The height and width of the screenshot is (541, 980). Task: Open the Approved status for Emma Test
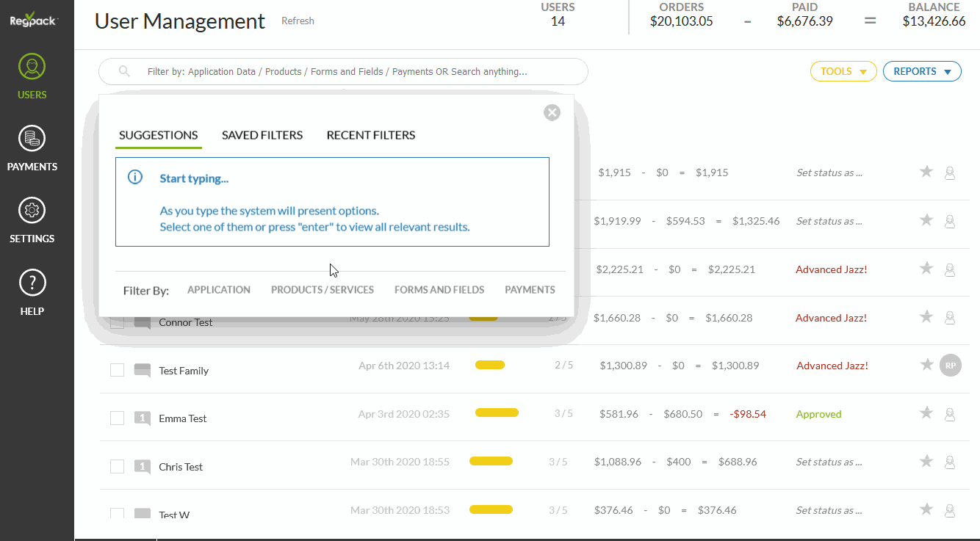pos(818,414)
